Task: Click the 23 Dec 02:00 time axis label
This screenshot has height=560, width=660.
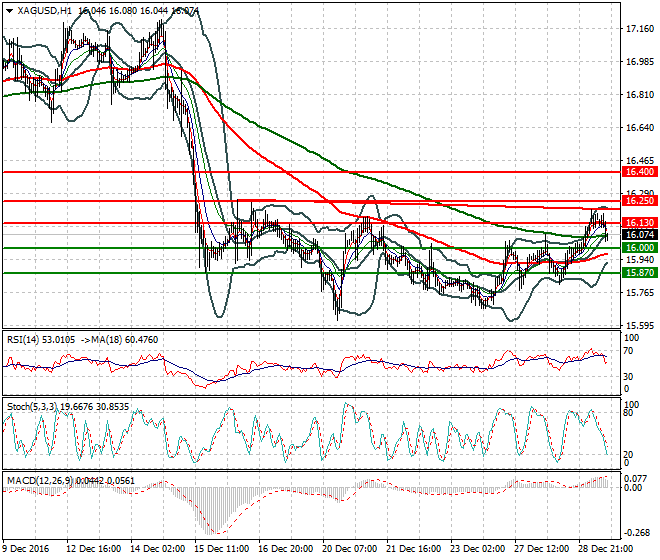Action: [x=477, y=549]
